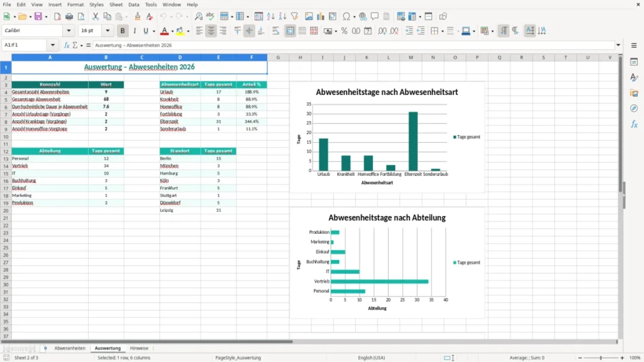This screenshot has height=362, width=644.
Task: Open Draw Functions shapes icon
Action: point(443,16)
